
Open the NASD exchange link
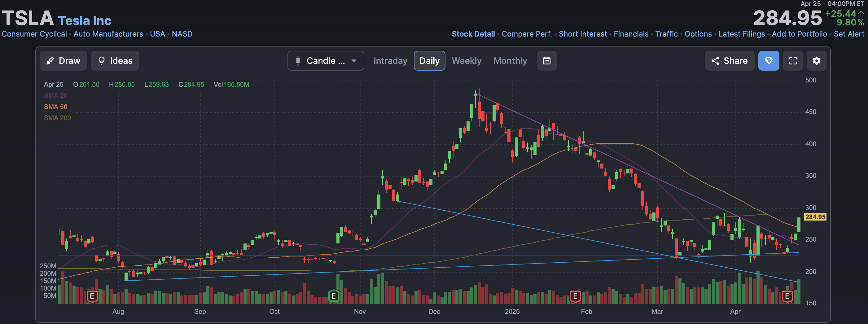click(182, 34)
